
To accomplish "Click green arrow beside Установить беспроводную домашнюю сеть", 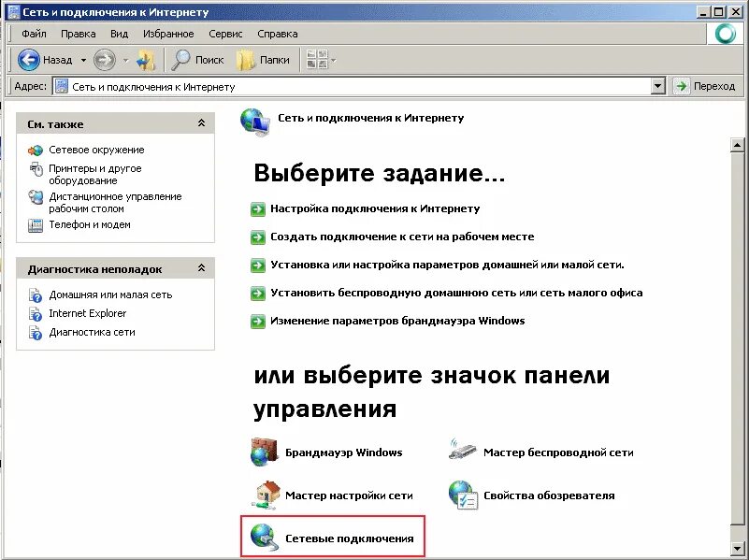I will [258, 294].
